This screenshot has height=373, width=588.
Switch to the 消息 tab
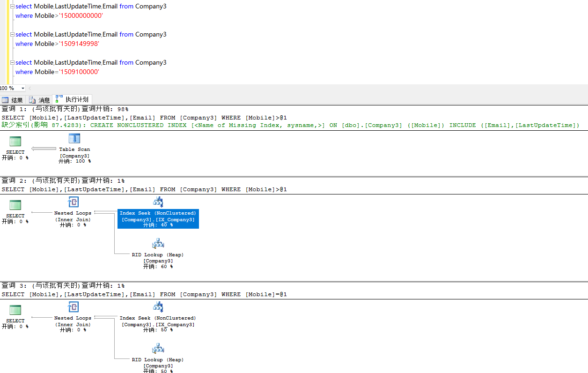coord(40,100)
